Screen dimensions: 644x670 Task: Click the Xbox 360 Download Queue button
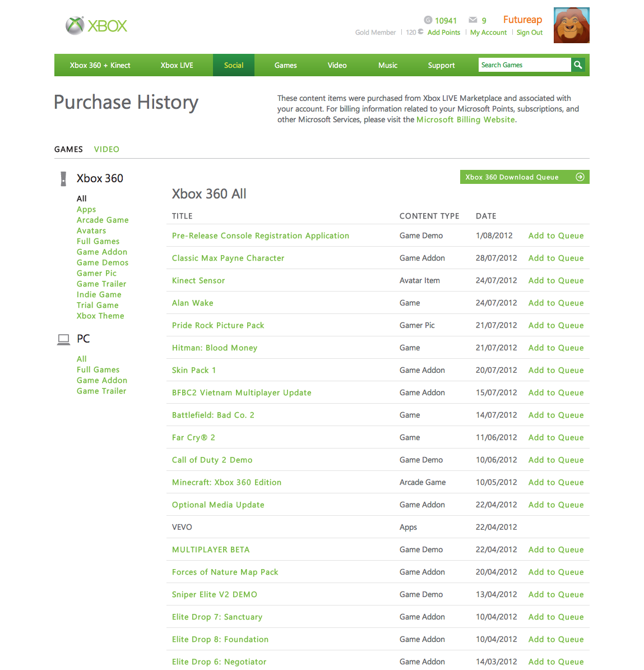[525, 177]
